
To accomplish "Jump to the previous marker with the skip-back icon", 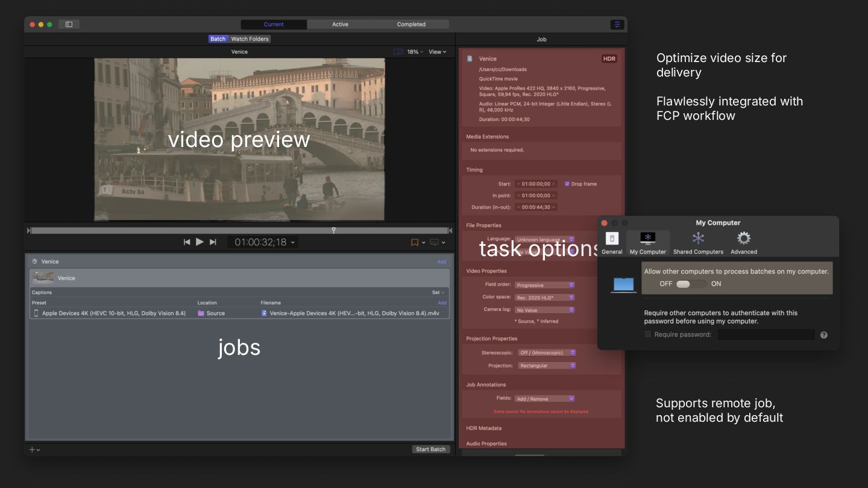I will (187, 242).
